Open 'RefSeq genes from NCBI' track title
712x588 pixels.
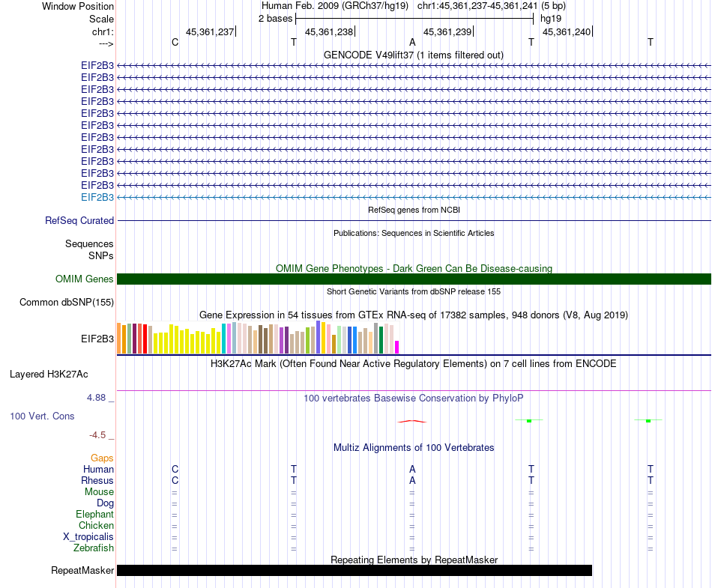point(414,210)
